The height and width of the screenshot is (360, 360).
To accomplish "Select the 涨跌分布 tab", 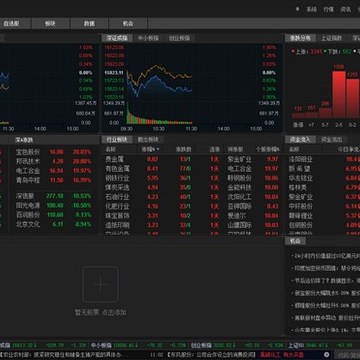I will pyautogui.click(x=300, y=38).
